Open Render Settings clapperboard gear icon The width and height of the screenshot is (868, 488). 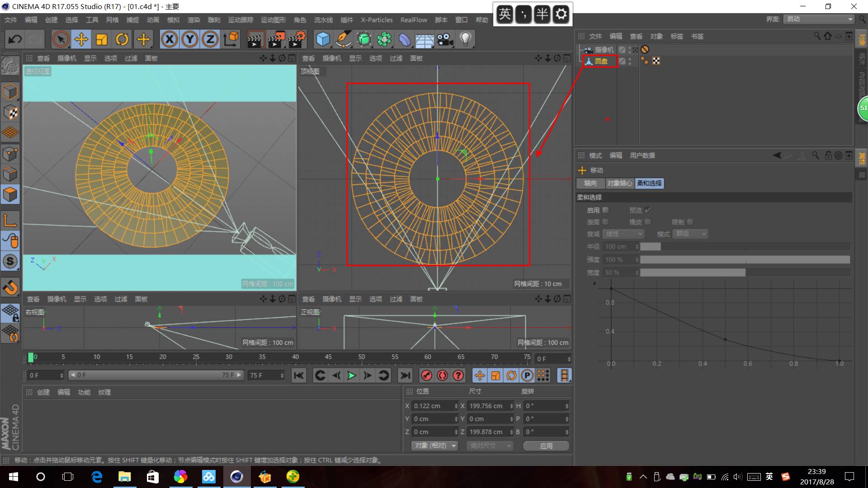click(x=297, y=39)
